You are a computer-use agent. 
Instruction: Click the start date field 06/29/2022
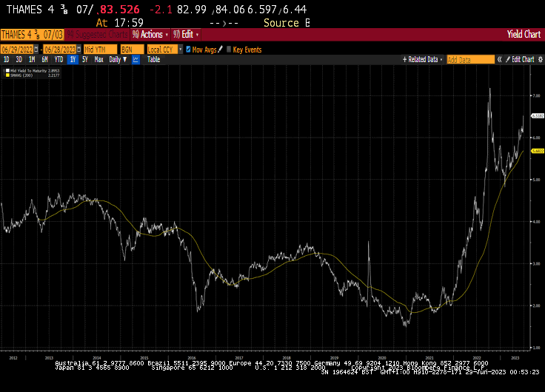tap(17, 50)
